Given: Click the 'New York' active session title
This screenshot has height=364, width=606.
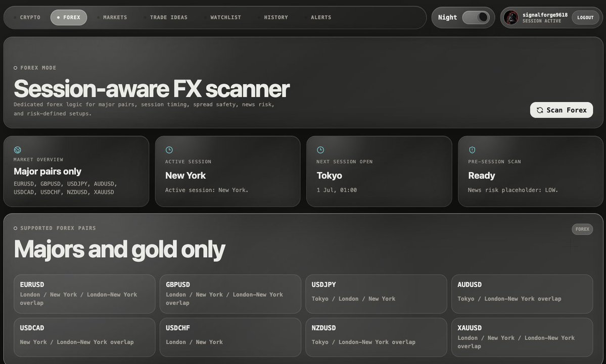Looking at the screenshot, I should pos(185,176).
